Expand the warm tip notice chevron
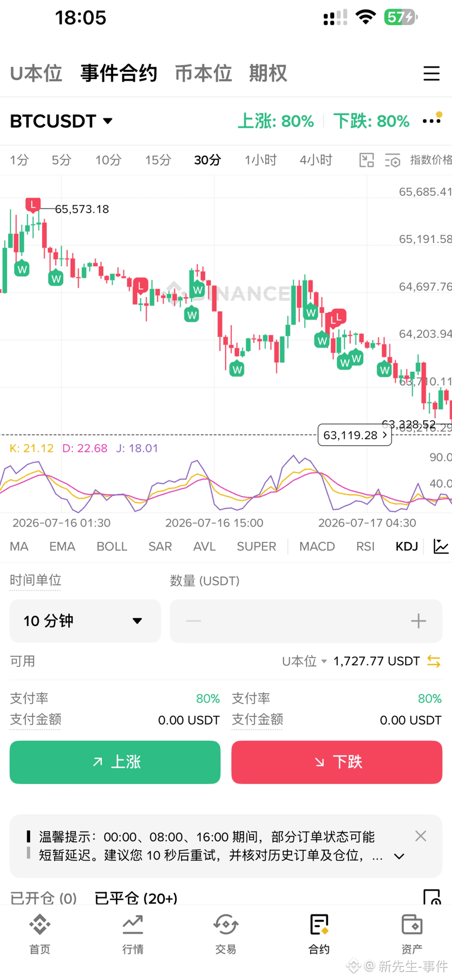The width and height of the screenshot is (452, 980). 399,857
